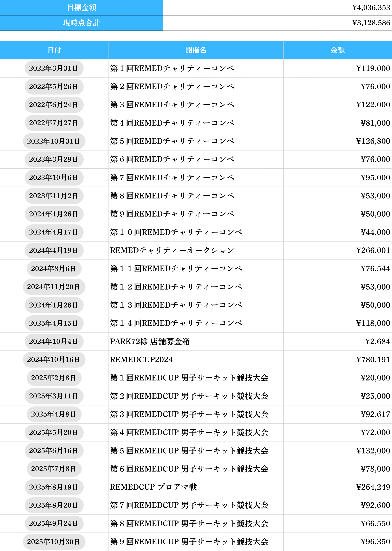Image resolution: width=392 pixels, height=551 pixels.
Task: Click the 開催名 column header
Action: click(196, 50)
